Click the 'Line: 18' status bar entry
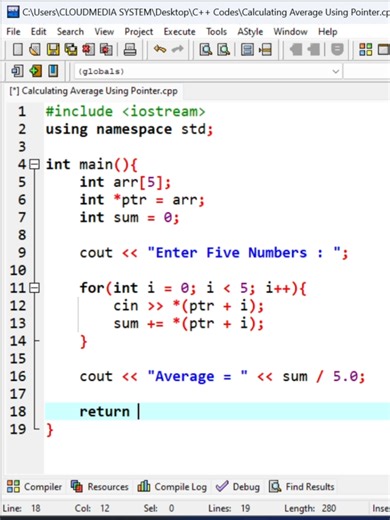This screenshot has width=390, height=520. coord(21,508)
